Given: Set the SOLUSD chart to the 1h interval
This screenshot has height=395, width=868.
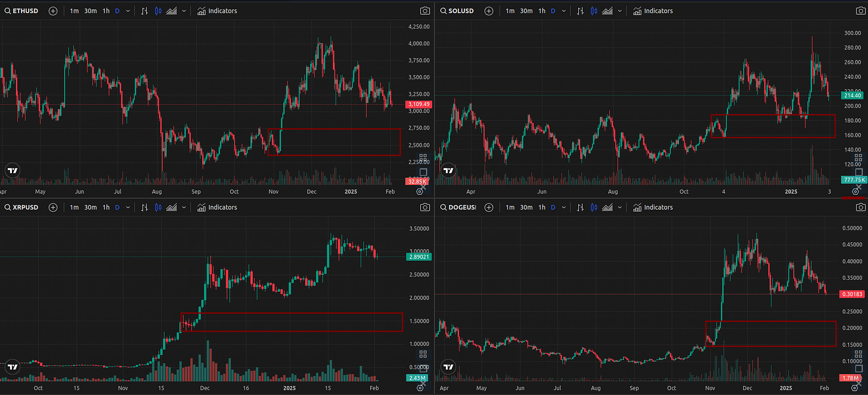Looking at the screenshot, I should coord(542,11).
